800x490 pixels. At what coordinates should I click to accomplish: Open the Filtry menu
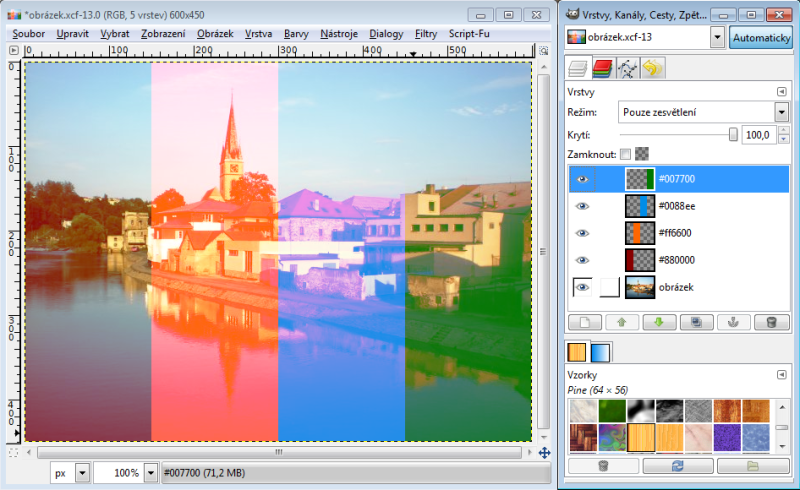click(x=426, y=34)
